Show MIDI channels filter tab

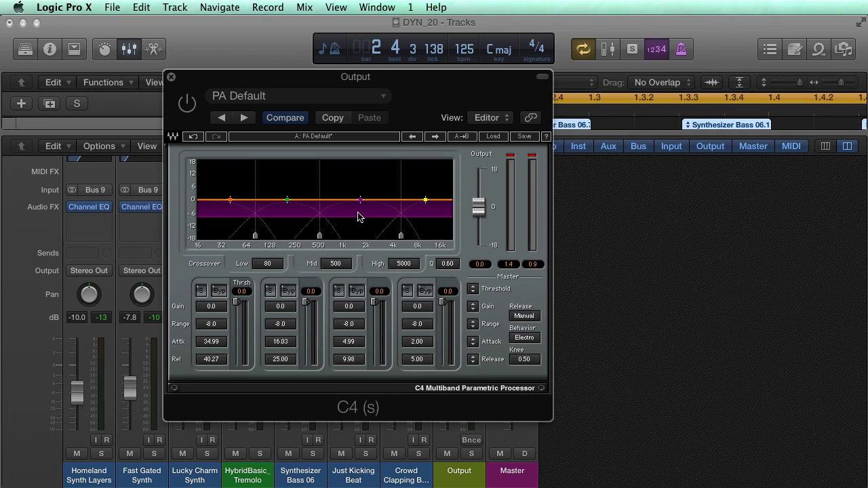coord(791,146)
